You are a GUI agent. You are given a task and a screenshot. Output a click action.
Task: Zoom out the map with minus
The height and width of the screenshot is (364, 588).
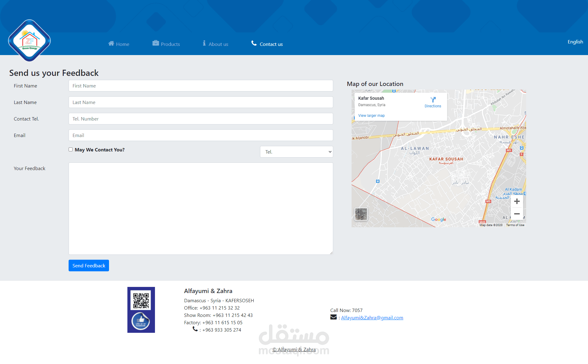pyautogui.click(x=517, y=214)
